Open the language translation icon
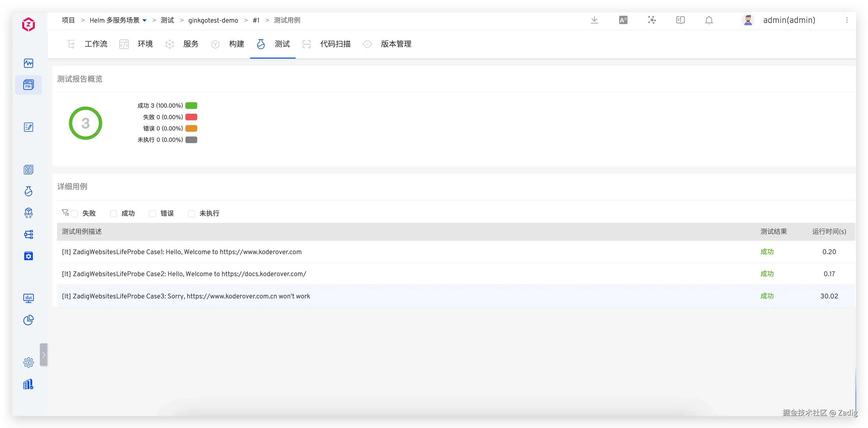The image size is (868, 428). point(623,20)
